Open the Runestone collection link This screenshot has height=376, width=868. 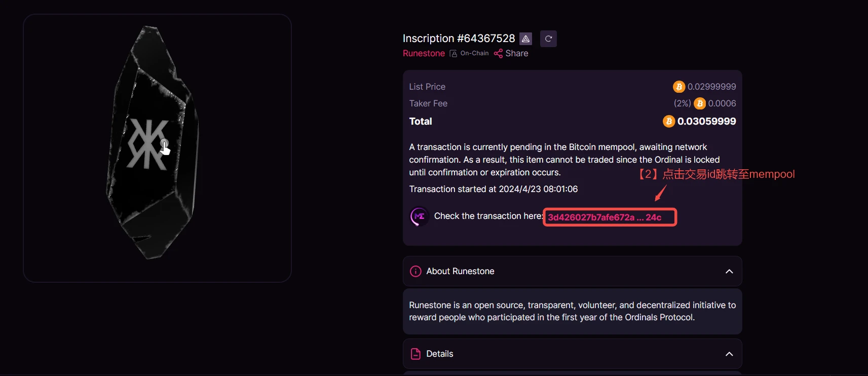(424, 54)
